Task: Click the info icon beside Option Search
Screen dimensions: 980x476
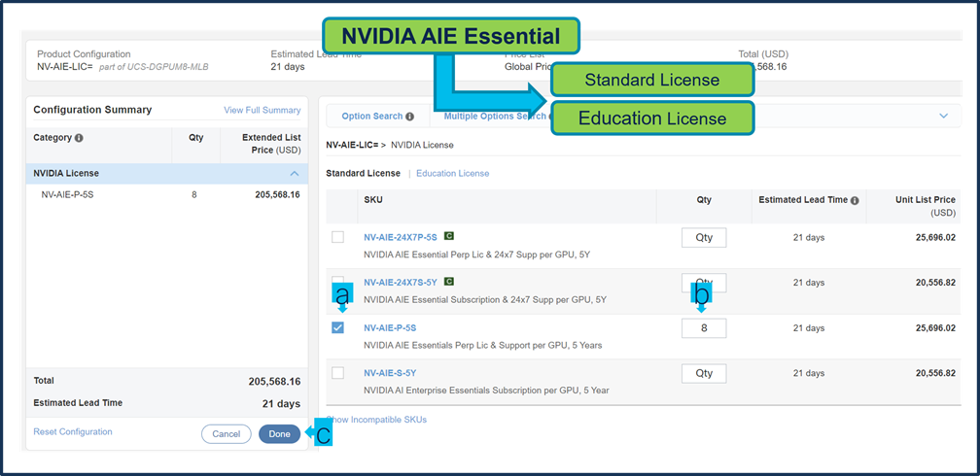Action: click(410, 117)
